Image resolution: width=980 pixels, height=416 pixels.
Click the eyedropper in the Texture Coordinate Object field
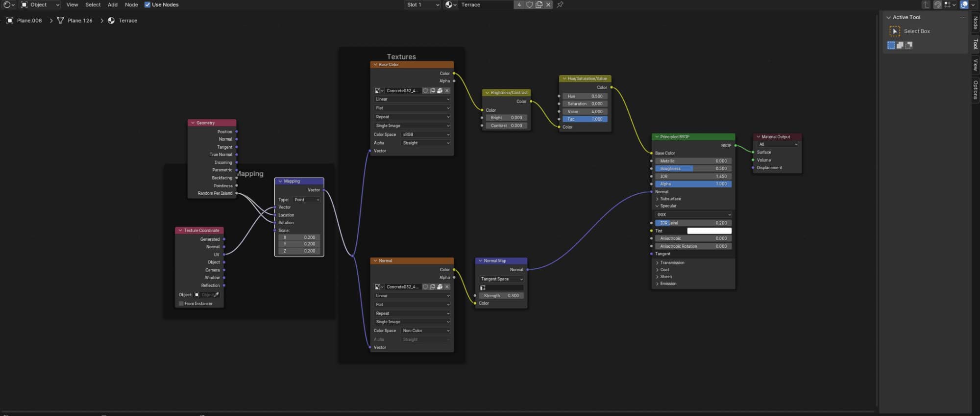point(216,295)
